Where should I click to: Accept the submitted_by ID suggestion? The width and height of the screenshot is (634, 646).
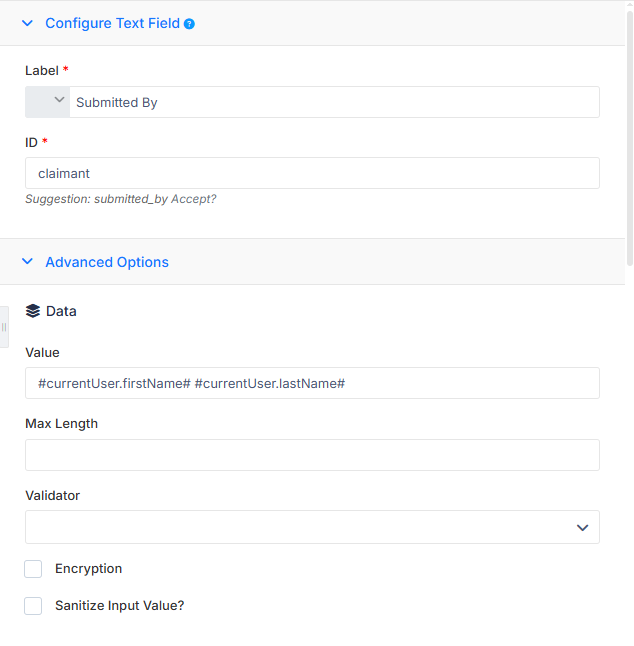click(x=194, y=199)
